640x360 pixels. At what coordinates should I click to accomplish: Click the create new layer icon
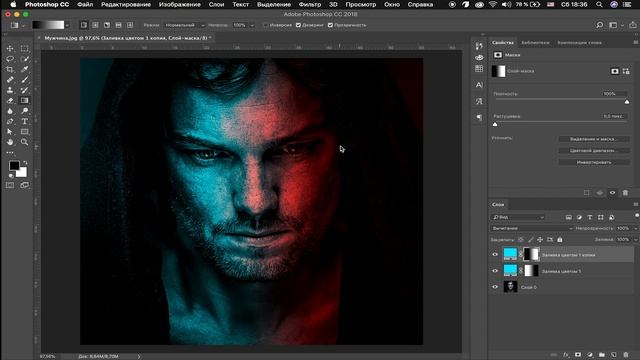point(613,355)
